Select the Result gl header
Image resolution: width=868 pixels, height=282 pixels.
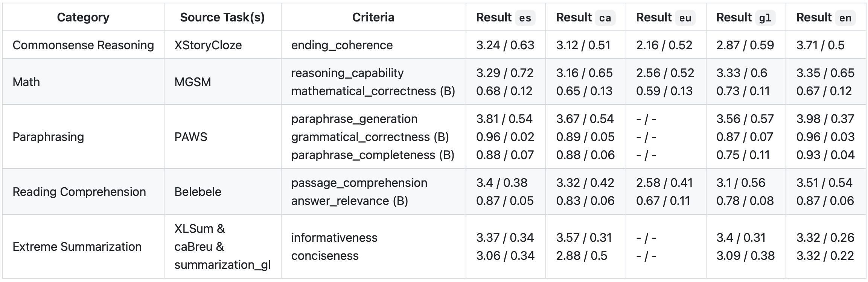(x=746, y=17)
